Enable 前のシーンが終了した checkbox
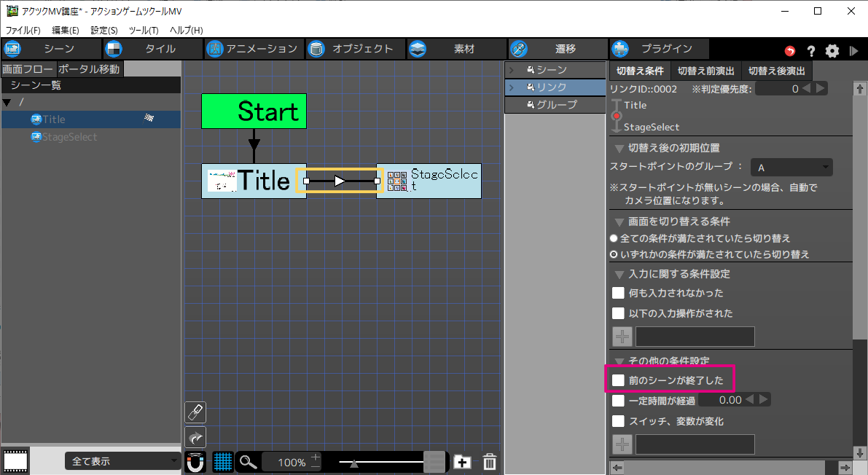Screen dimensions: 868x475 tap(618, 380)
